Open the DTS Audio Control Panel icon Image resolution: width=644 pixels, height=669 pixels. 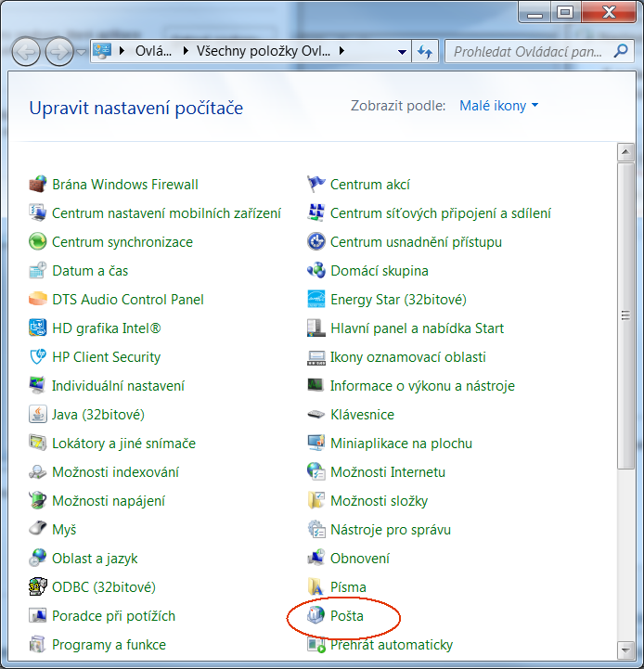click(37, 299)
